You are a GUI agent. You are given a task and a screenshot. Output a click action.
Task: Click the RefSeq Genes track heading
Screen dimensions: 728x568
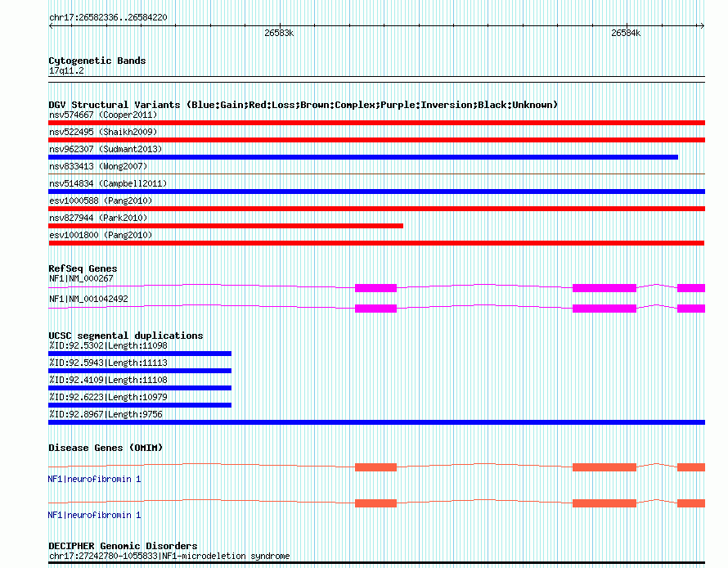(83, 268)
